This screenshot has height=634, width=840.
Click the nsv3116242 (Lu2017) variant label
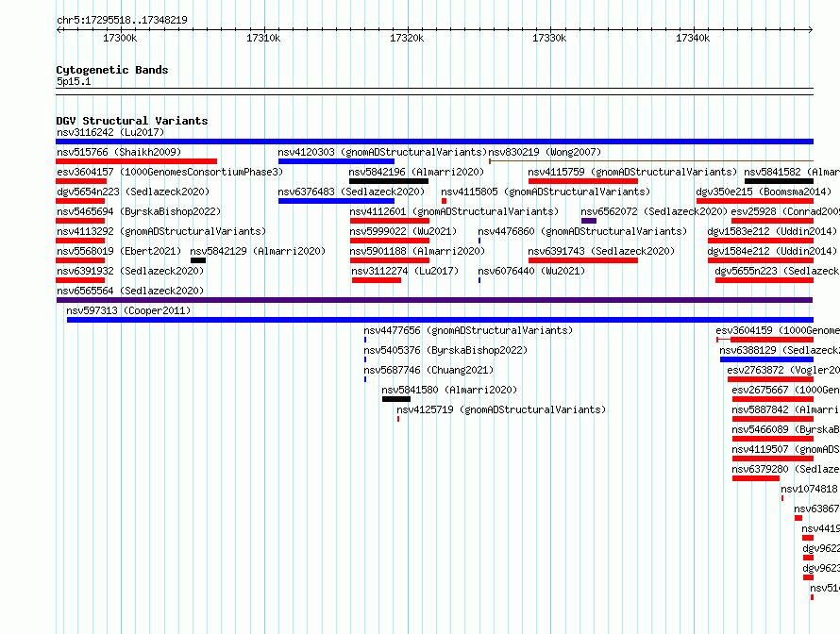pos(110,132)
